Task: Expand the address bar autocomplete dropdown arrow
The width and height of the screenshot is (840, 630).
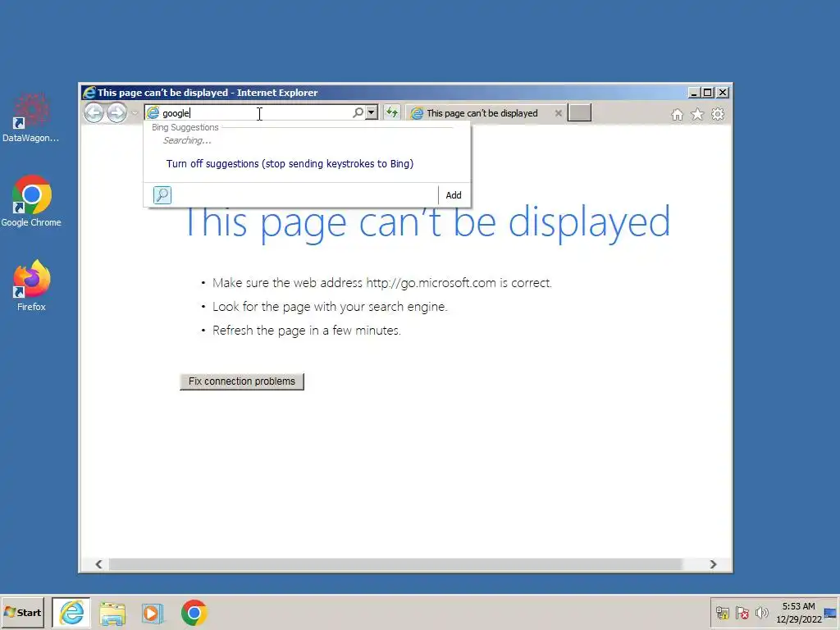Action: tap(372, 112)
